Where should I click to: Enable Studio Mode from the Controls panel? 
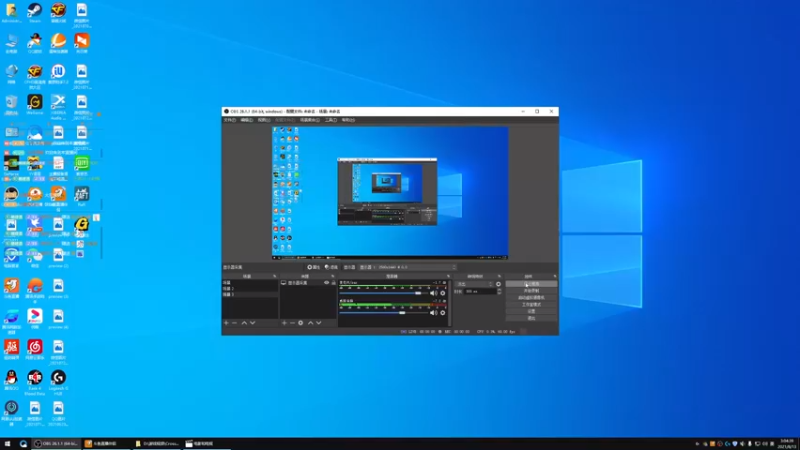tap(531, 305)
